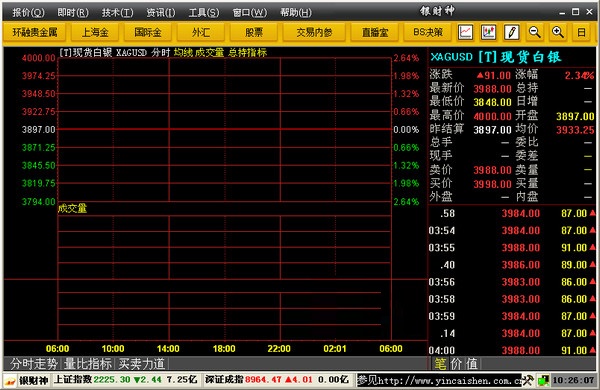Viewport: 600px width, 390px height.
Task: Switch to the 量比指标 tab
Action: click(88, 363)
